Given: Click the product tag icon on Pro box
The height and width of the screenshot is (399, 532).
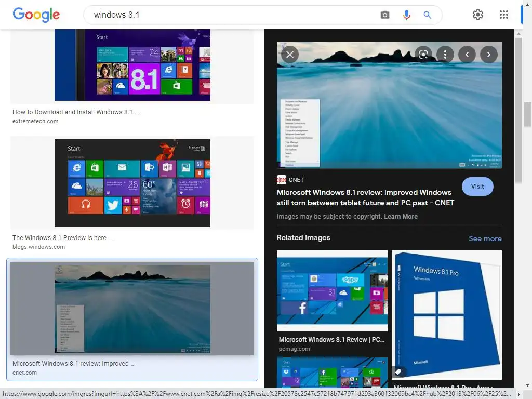Looking at the screenshot, I should pos(398,372).
